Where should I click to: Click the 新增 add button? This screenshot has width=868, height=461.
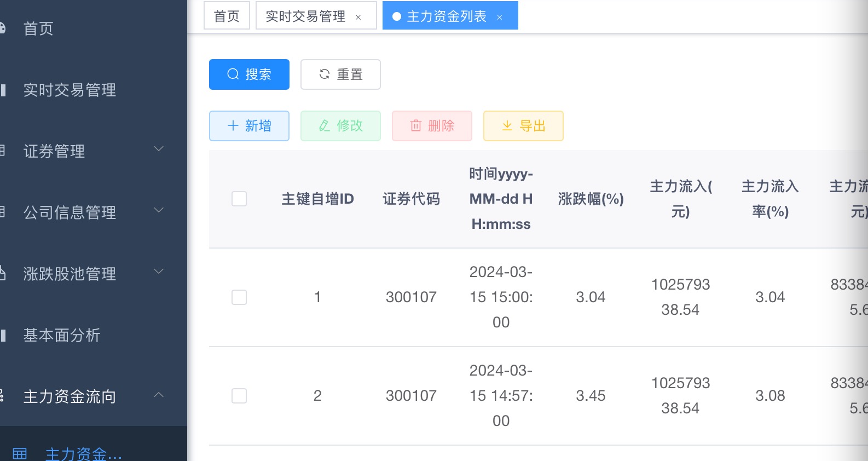pyautogui.click(x=249, y=126)
